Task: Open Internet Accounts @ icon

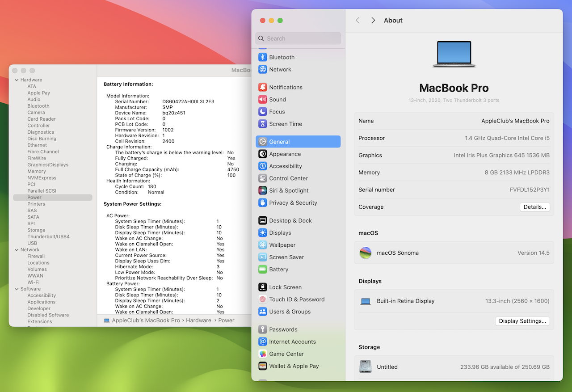Action: click(263, 341)
